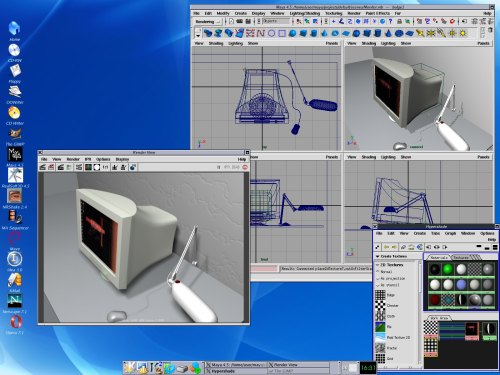Open the Rendering menu set dropdown
This screenshot has height=375, width=500.
click(207, 22)
